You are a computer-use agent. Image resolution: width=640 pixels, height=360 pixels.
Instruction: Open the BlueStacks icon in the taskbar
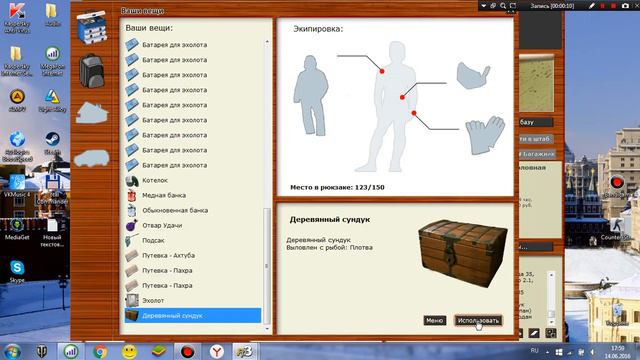click(x=158, y=351)
